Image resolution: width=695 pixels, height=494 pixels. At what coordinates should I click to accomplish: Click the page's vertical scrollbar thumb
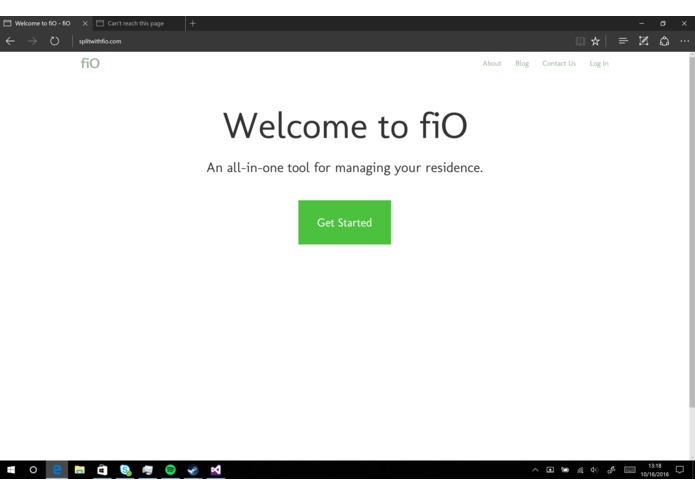click(x=692, y=230)
